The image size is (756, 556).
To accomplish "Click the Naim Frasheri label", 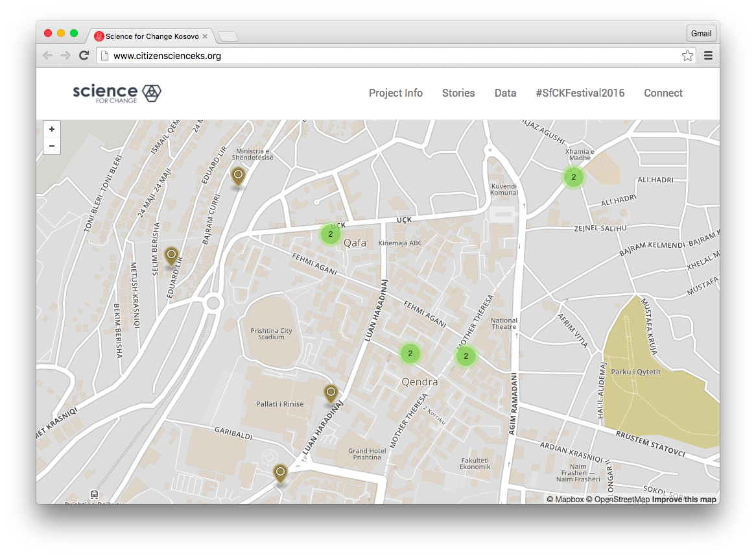I will [578, 473].
